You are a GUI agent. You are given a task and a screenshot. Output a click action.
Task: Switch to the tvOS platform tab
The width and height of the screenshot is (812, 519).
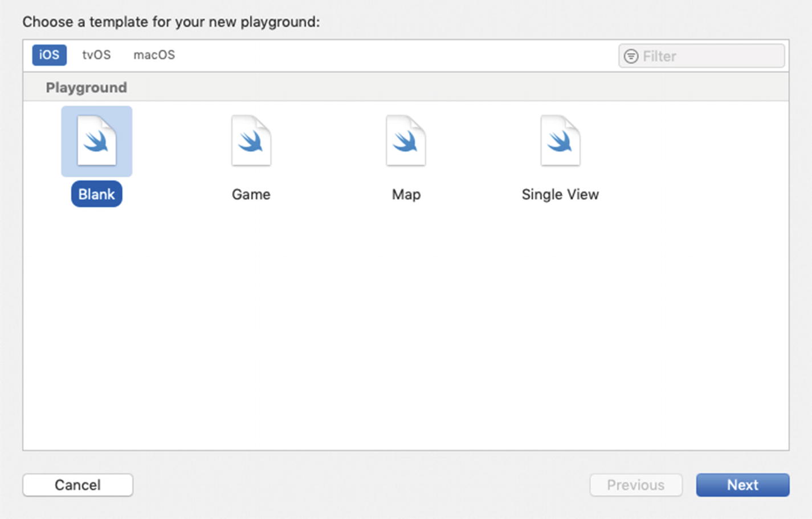click(x=96, y=55)
